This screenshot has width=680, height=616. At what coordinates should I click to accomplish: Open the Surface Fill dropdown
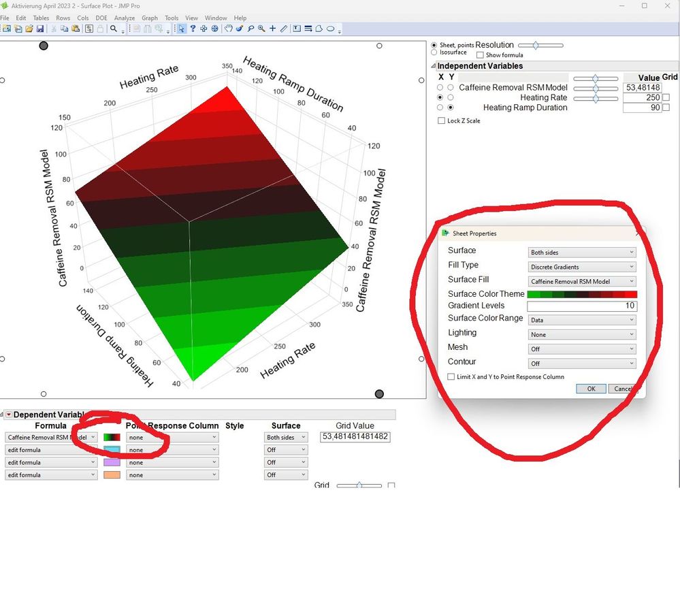click(582, 282)
